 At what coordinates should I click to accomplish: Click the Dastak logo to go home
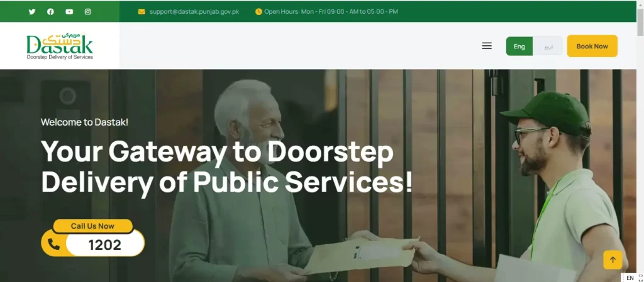[60, 45]
